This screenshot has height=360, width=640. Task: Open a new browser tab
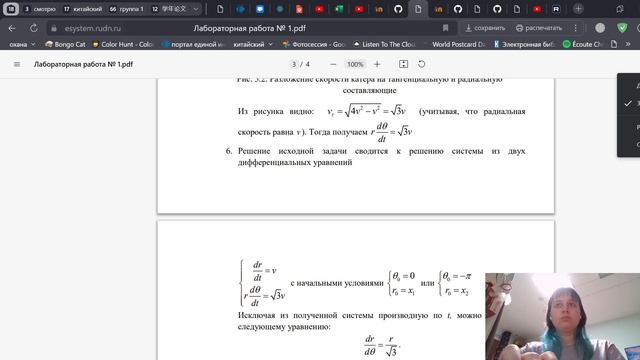(578, 9)
